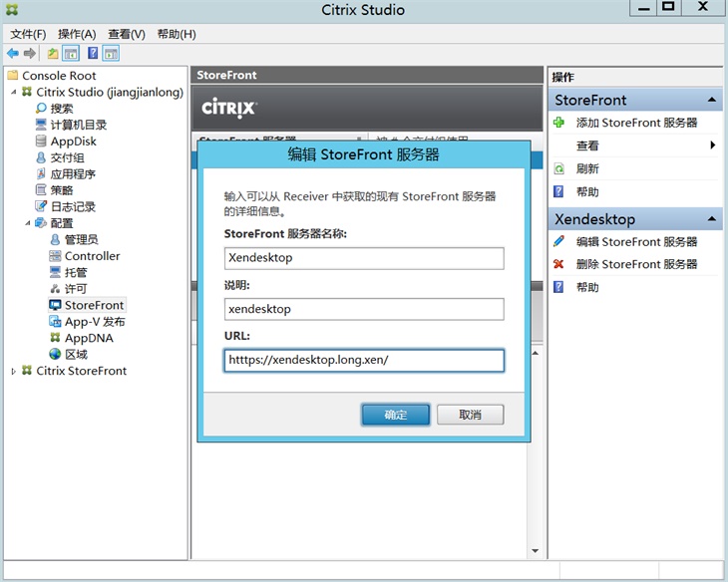Open the 查看 submenu arrow

click(713, 145)
